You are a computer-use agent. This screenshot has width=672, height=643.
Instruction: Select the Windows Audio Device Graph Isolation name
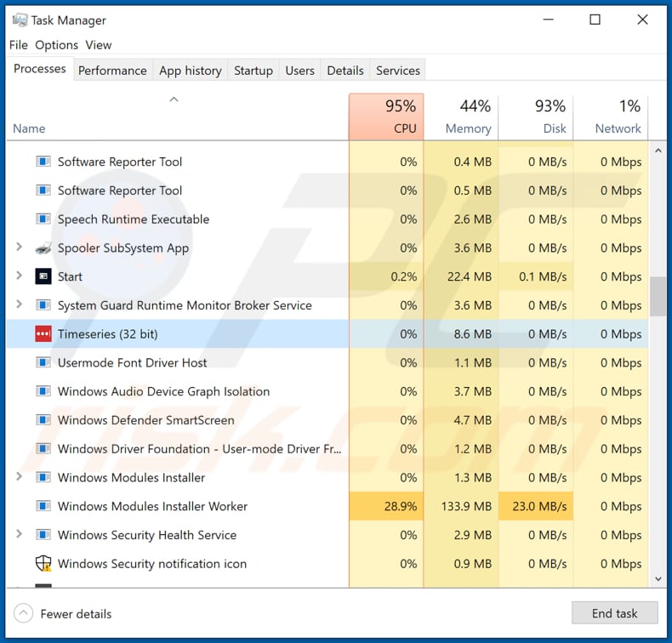[163, 391]
